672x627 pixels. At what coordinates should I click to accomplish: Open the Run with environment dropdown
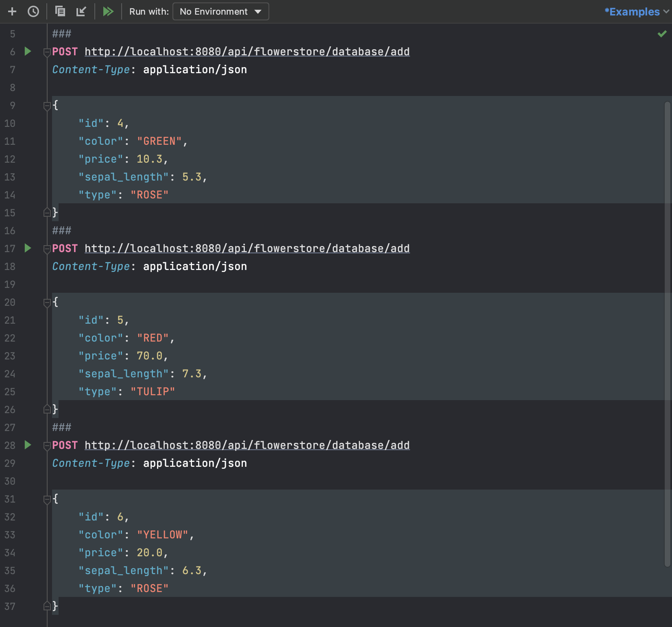[x=221, y=11]
